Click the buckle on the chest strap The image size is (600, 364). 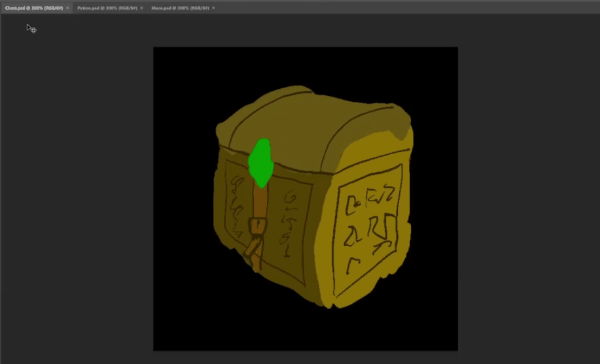(258, 226)
